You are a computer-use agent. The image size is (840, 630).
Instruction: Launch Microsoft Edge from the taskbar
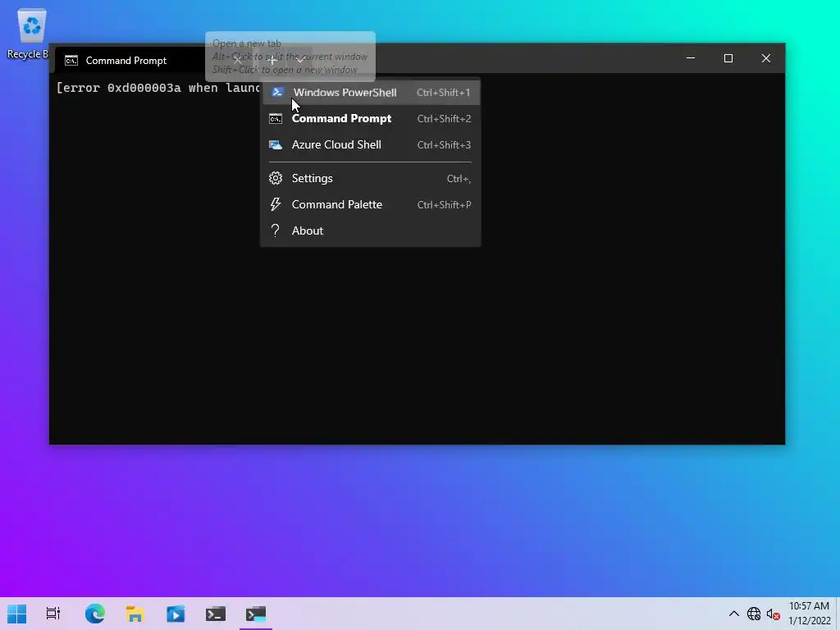(95, 614)
